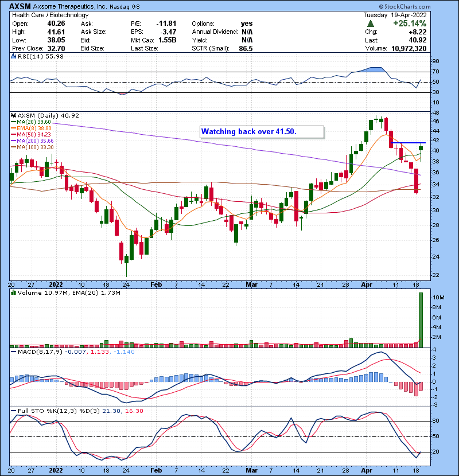
Task: Select the Mkt Cap value 1.55B
Action: (168, 40)
